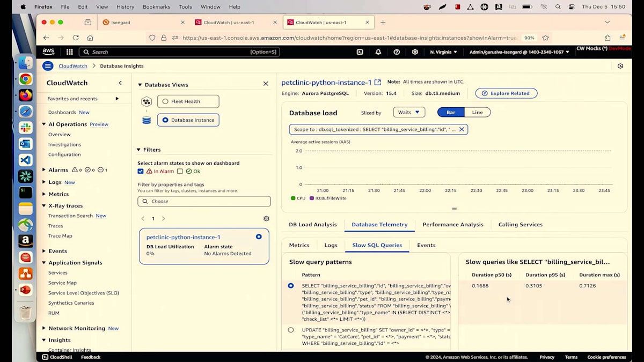Uncheck the In Alarm state checkbox
644x362 pixels.
click(x=141, y=171)
